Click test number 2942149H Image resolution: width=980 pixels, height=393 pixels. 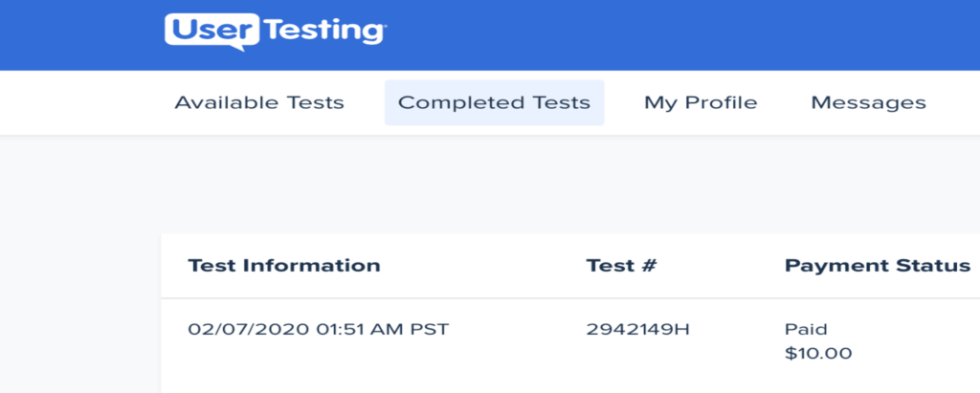pyautogui.click(x=637, y=329)
